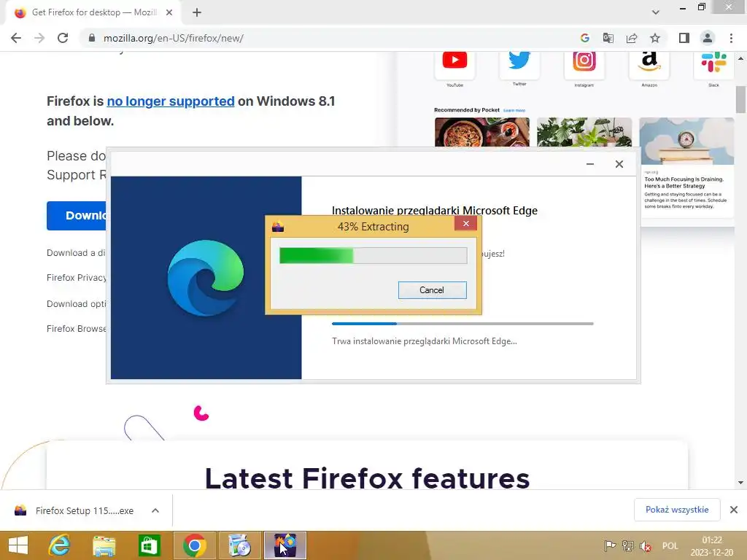The image size is (747, 560).
Task: Click the YouTube shortcut tile
Action: [x=454, y=65]
